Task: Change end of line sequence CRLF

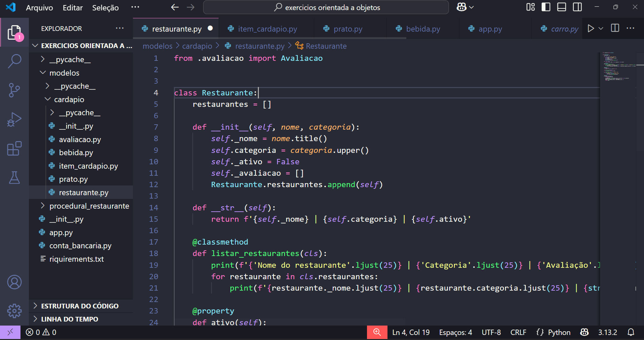Action: [518, 332]
